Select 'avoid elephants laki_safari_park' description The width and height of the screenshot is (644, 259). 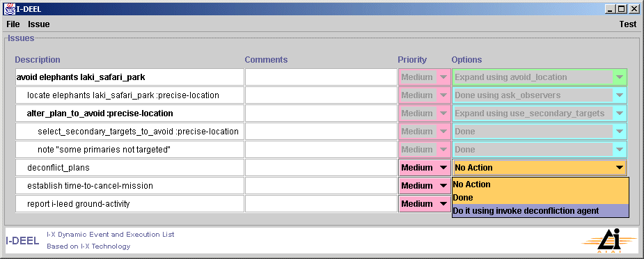tap(129, 77)
